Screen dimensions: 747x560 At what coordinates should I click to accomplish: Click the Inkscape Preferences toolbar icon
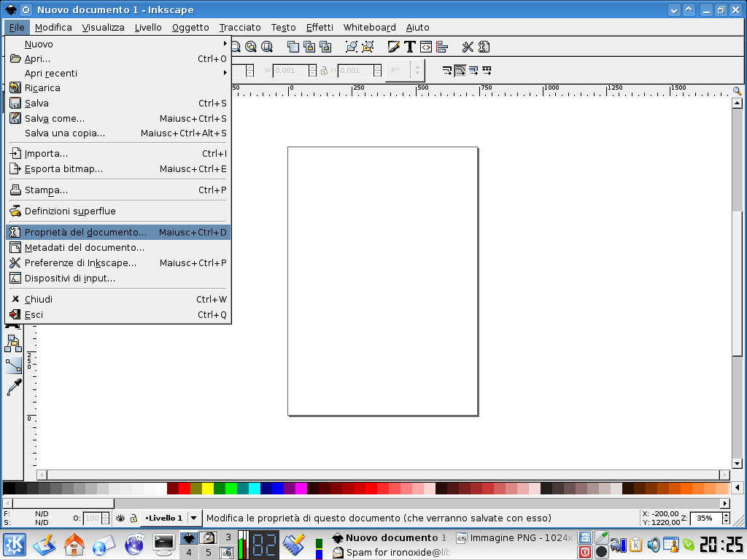pyautogui.click(x=467, y=47)
